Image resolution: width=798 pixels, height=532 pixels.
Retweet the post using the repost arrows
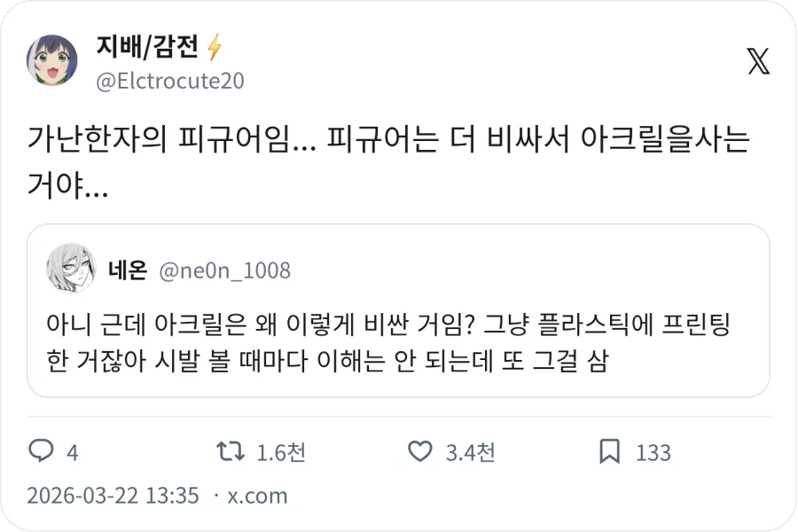(229, 452)
